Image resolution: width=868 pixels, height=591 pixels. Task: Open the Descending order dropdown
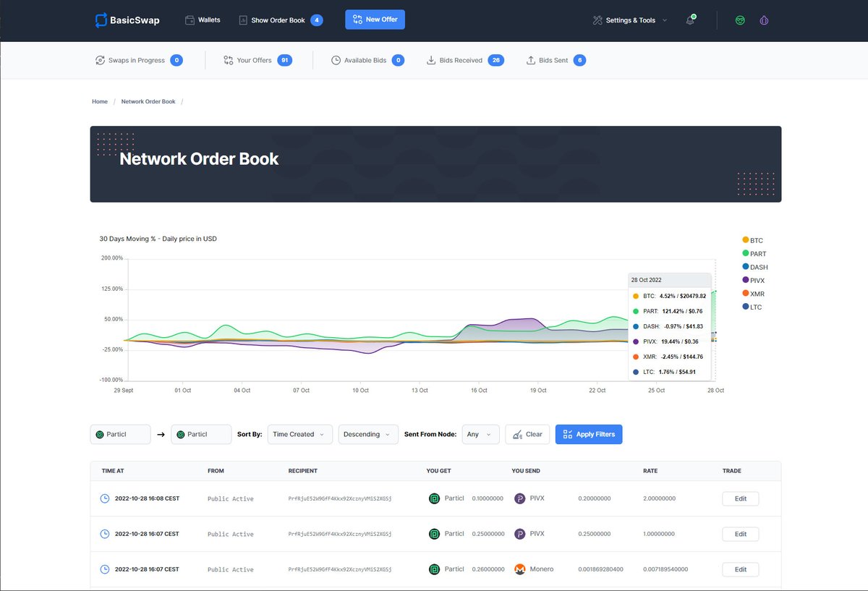pos(368,434)
